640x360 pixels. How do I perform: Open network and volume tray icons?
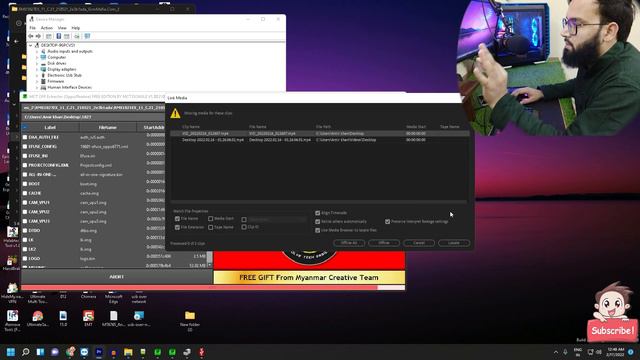(594, 352)
